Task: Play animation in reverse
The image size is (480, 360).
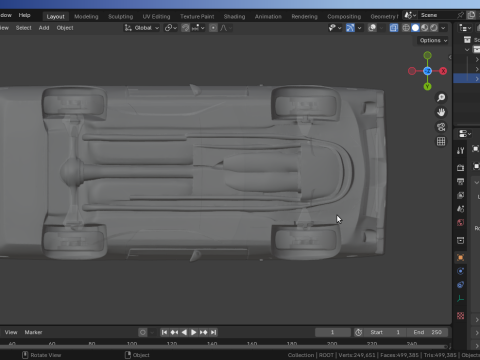Action: 184,332
